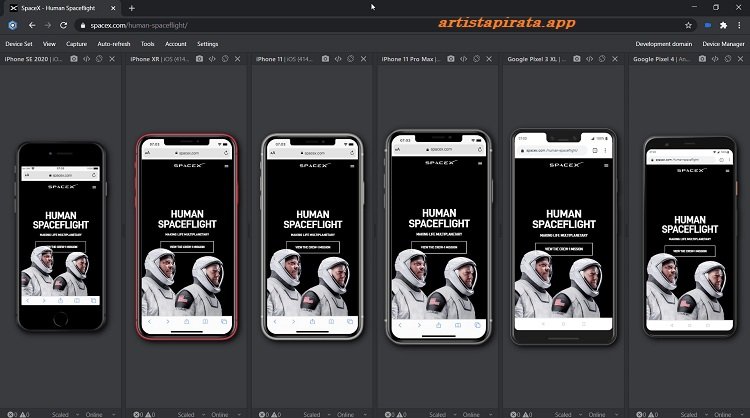The image size is (750, 418).
Task: Open a new browser tab with plus button
Action: (131, 8)
